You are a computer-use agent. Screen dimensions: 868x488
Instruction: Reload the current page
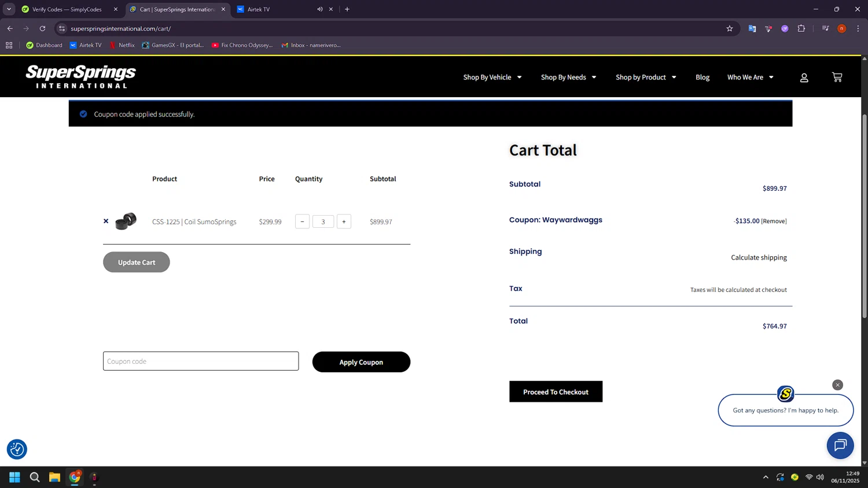[x=42, y=28]
